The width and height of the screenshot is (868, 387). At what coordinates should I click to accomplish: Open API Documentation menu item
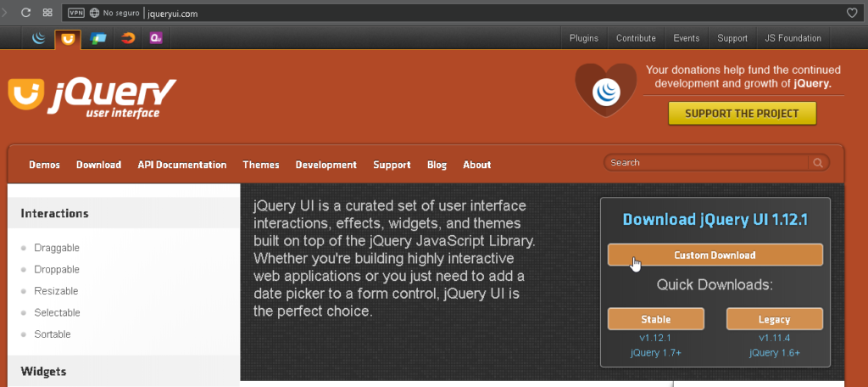click(182, 165)
